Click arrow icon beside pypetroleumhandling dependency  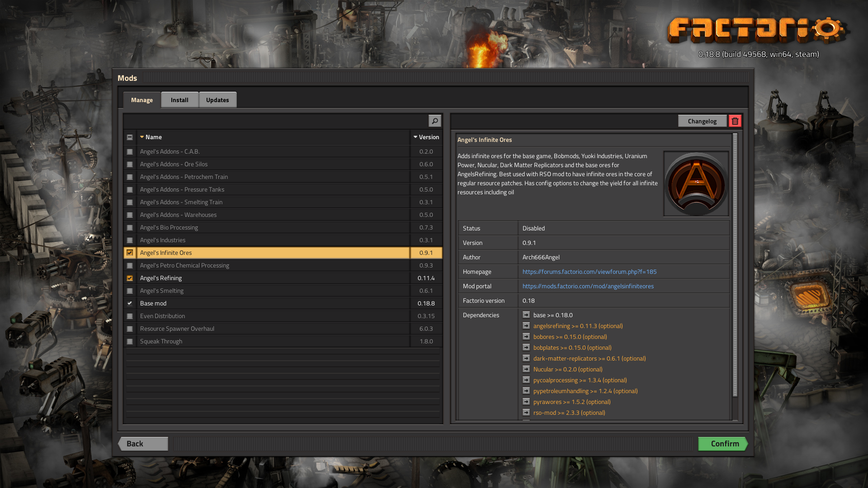(x=526, y=391)
